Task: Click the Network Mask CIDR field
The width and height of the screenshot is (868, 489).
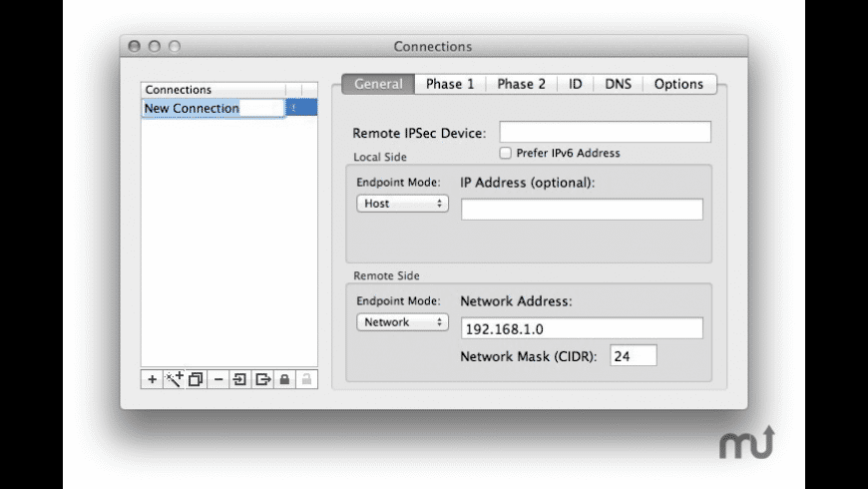Action: tap(634, 355)
